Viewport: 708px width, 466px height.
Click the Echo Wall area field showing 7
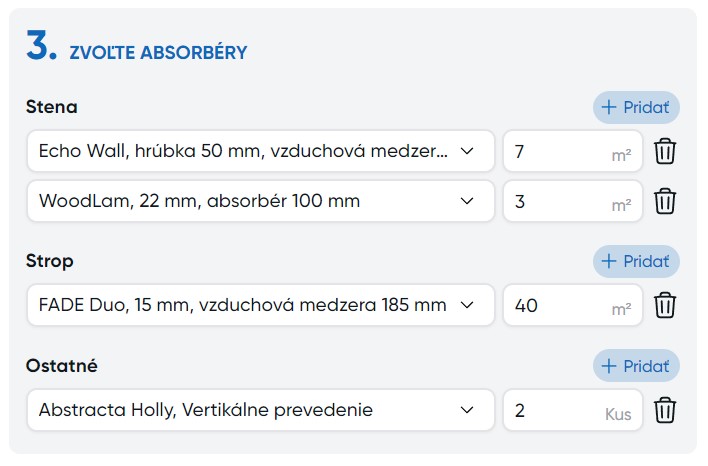click(555, 152)
